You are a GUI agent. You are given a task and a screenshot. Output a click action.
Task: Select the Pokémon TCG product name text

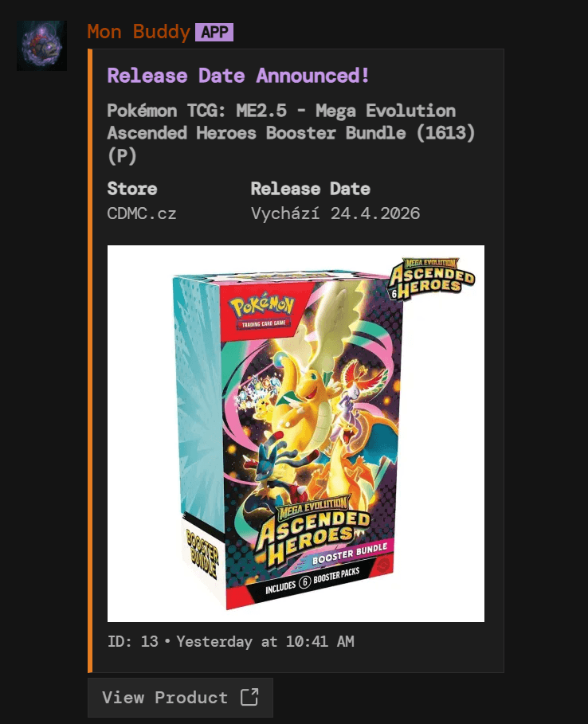tap(291, 133)
